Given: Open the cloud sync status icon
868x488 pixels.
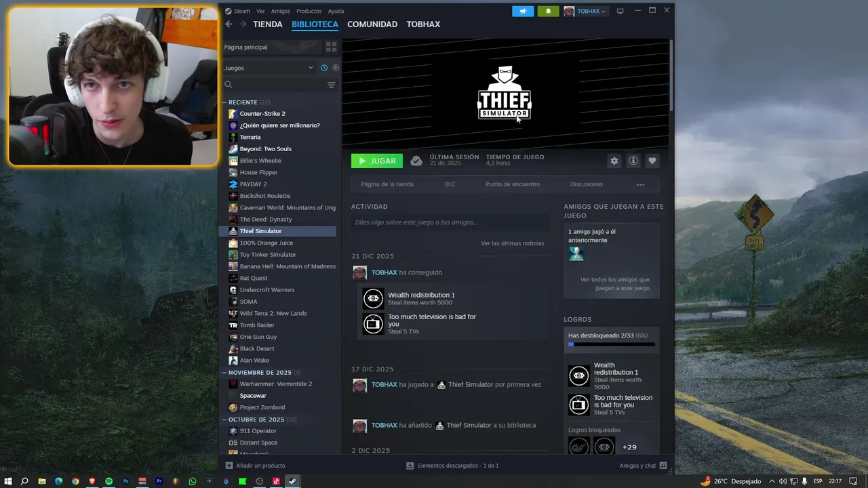Looking at the screenshot, I should click(416, 161).
